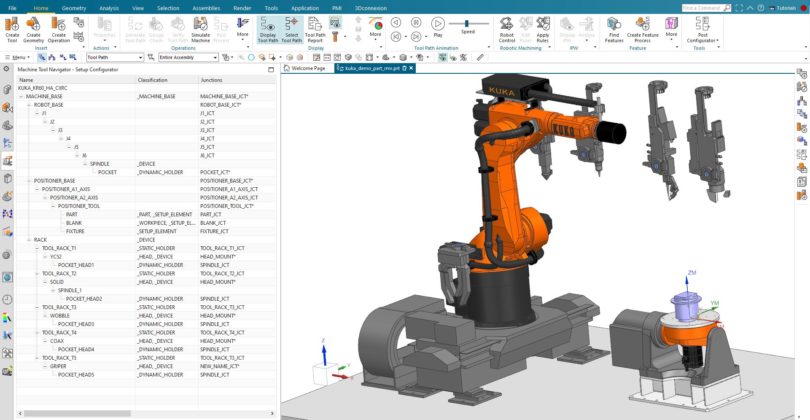Launch Simulate Machine
The width and height of the screenshot is (810, 420).
[200, 29]
